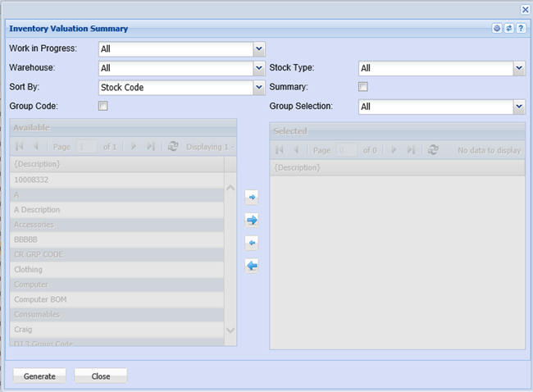This screenshot has width=533, height=392.
Task: Refresh the Available list paging toolbar
Action: [173, 146]
